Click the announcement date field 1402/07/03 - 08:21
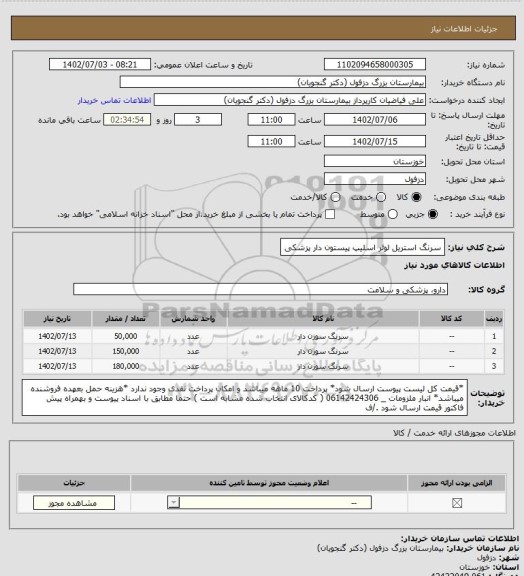The width and height of the screenshot is (524, 576). point(100,64)
